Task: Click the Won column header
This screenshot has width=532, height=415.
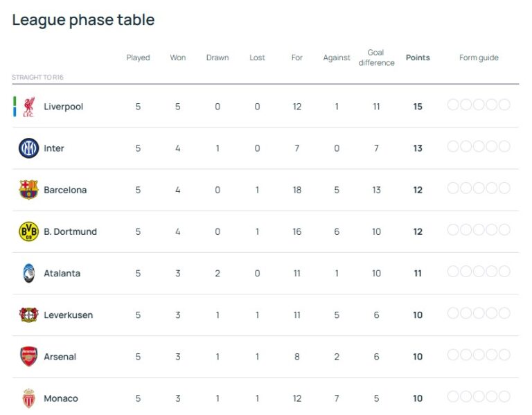Action: pyautogui.click(x=178, y=58)
